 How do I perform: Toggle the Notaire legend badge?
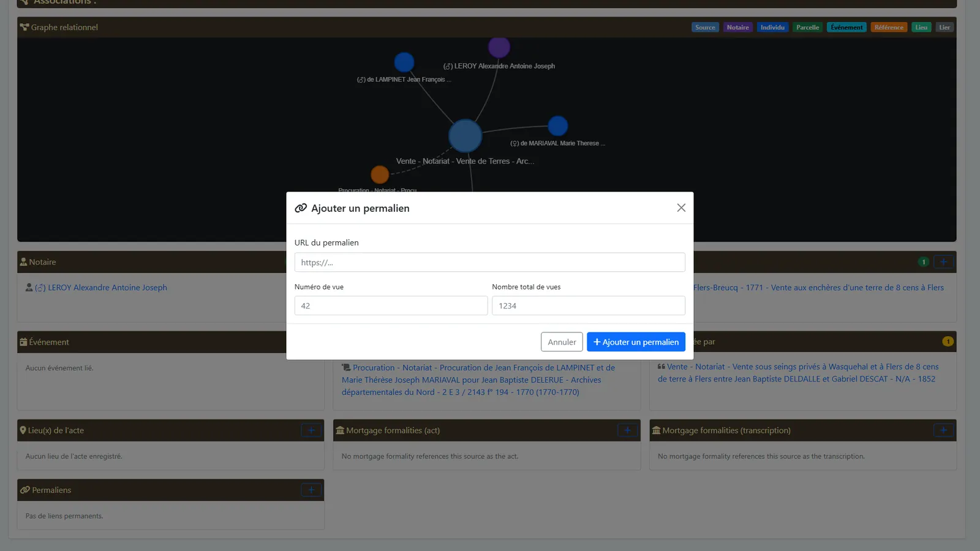coord(737,28)
